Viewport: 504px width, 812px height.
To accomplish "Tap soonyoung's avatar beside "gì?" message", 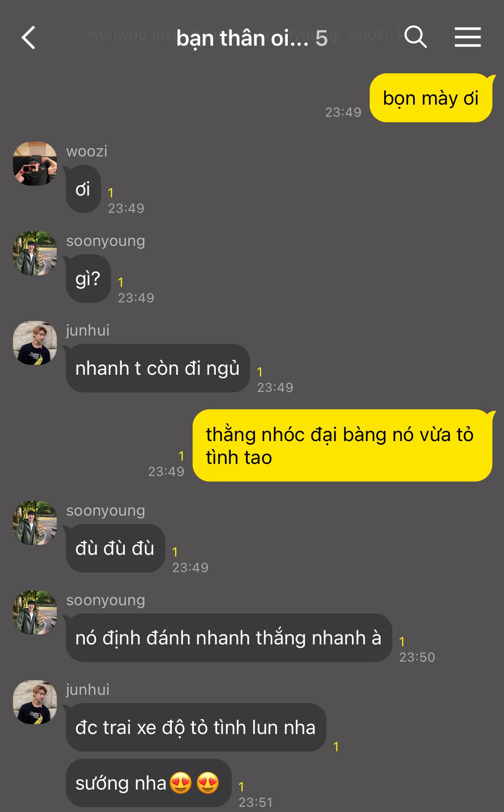I will point(35,253).
